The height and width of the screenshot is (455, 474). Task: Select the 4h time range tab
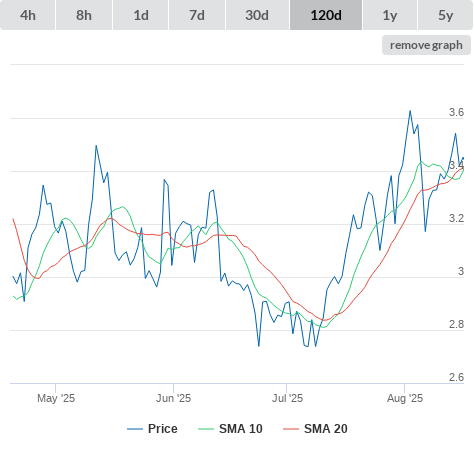28,15
